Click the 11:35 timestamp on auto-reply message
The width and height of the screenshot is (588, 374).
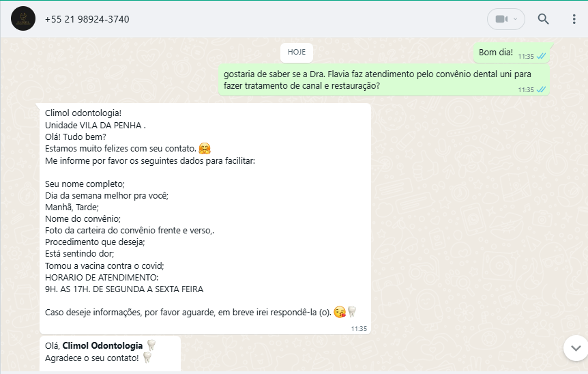tap(359, 328)
